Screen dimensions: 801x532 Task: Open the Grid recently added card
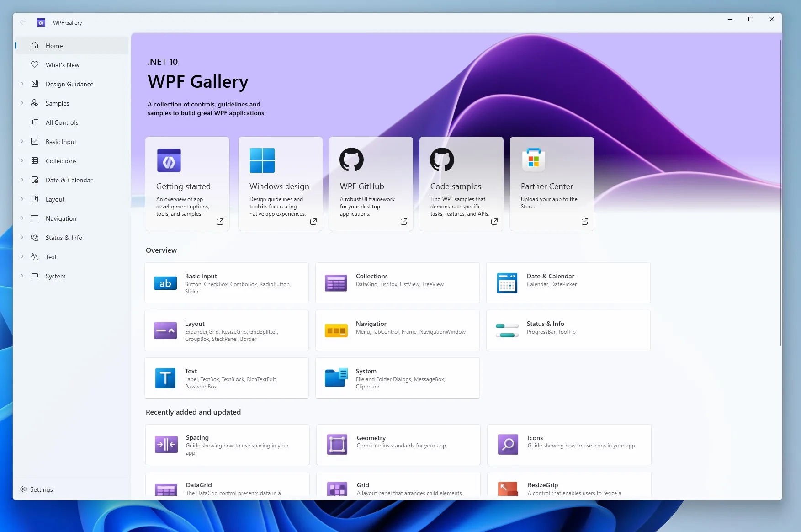click(x=398, y=484)
